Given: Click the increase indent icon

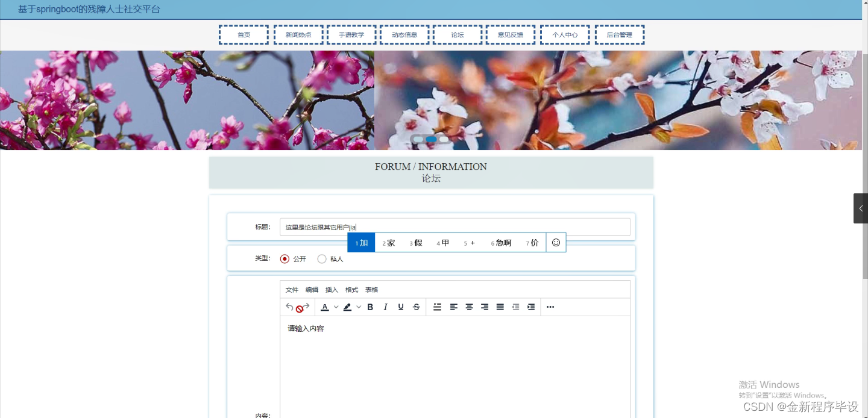Looking at the screenshot, I should point(531,307).
